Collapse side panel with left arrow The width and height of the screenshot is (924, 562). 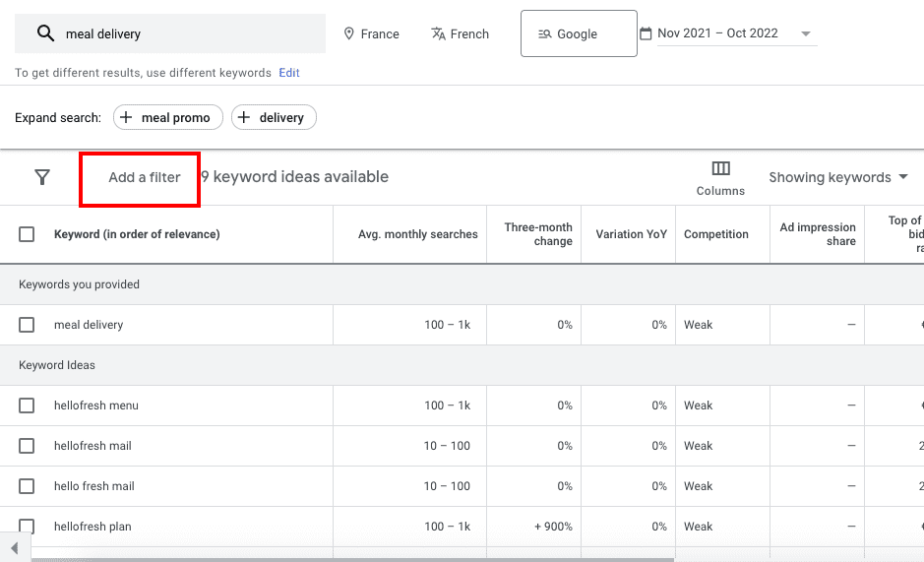coord(15,548)
